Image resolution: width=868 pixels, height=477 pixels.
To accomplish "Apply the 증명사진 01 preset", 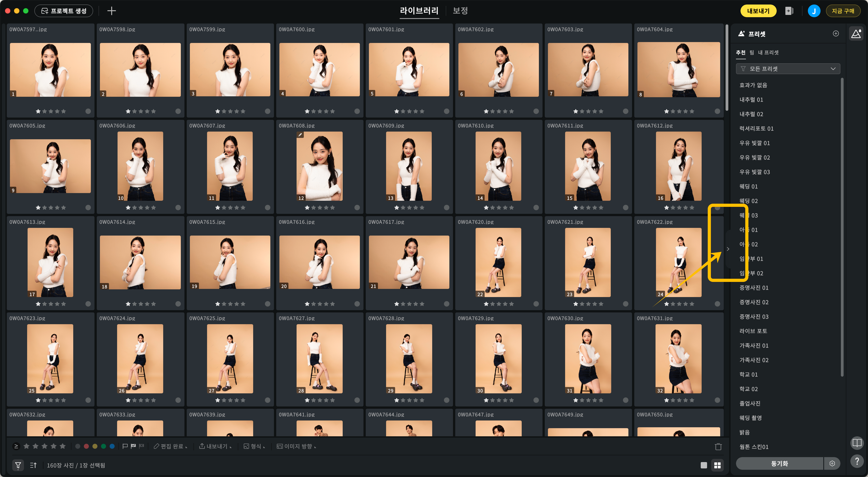I will coord(754,288).
